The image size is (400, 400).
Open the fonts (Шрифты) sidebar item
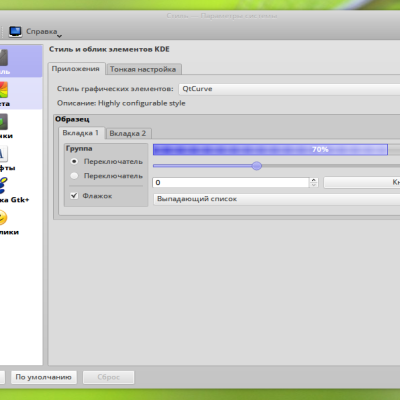4,154
